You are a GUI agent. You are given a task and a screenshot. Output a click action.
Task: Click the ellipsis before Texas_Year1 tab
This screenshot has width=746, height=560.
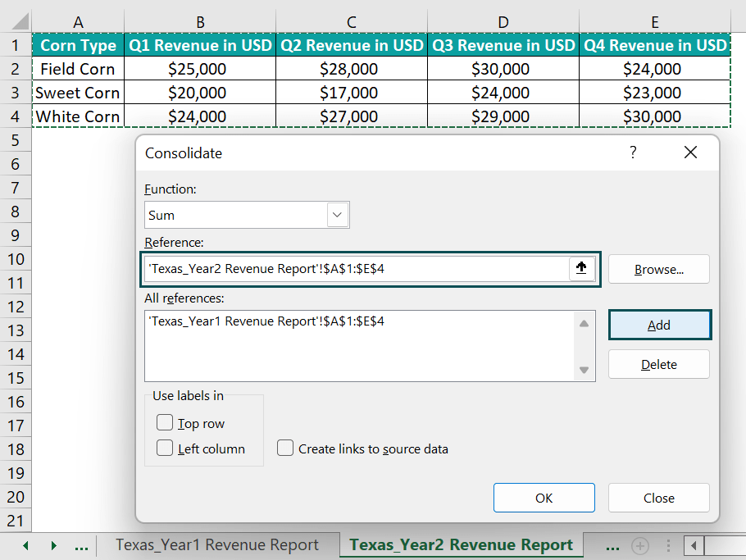(81, 544)
